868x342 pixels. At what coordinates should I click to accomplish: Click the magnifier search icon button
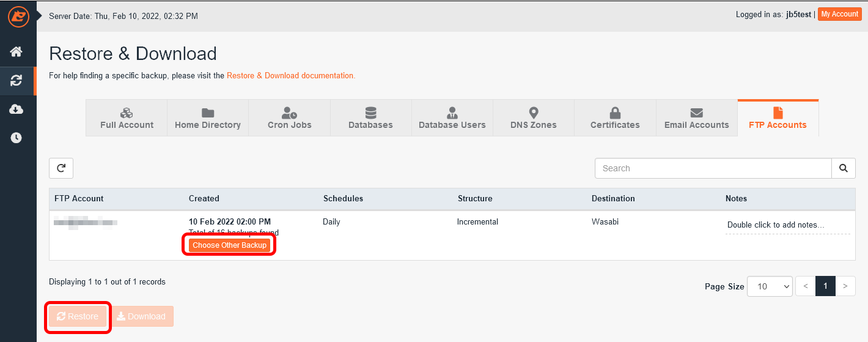[844, 168]
